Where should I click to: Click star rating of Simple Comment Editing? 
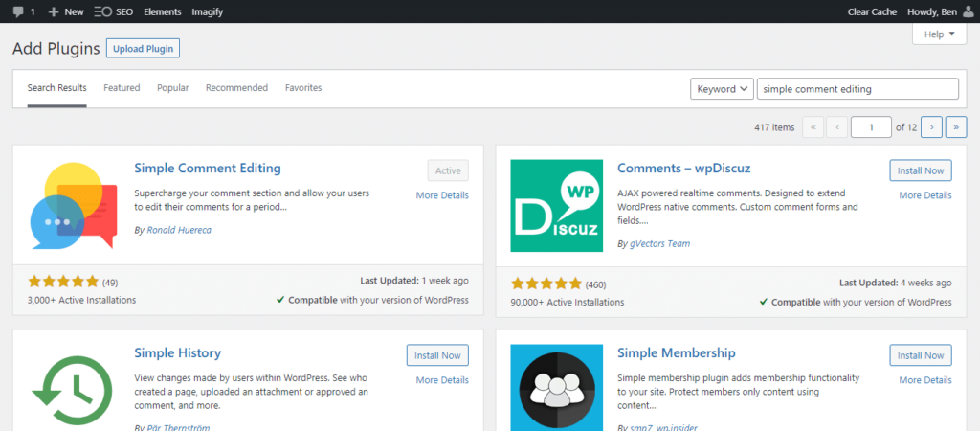(x=63, y=282)
